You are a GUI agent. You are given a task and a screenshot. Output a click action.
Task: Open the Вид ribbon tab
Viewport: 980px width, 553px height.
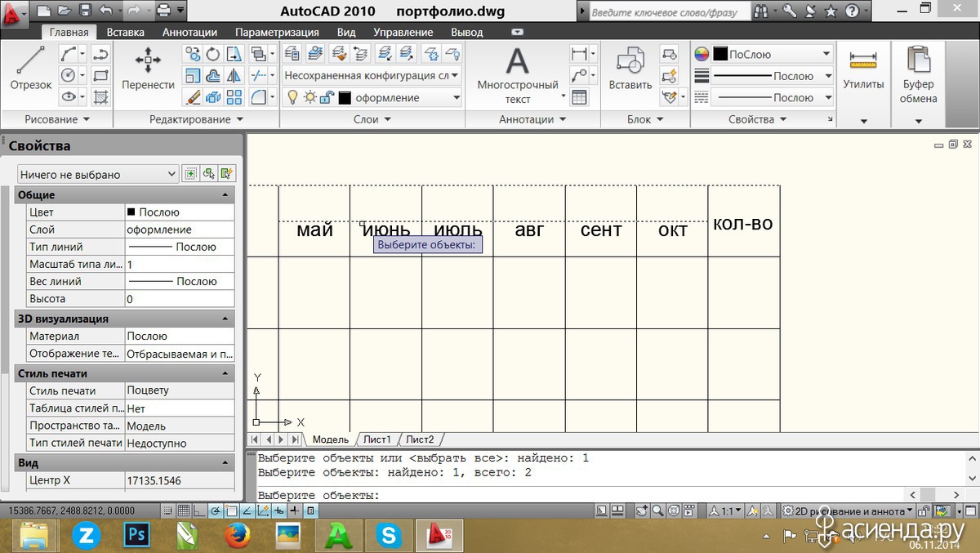tap(346, 32)
